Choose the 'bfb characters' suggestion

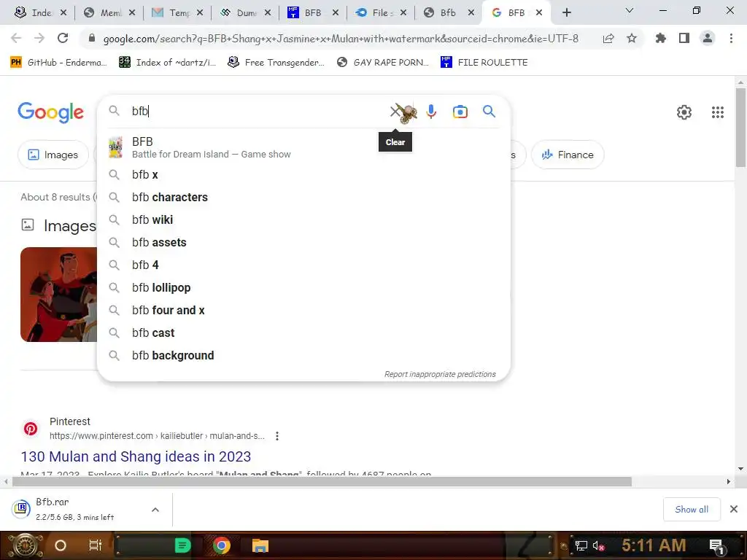[303, 197]
